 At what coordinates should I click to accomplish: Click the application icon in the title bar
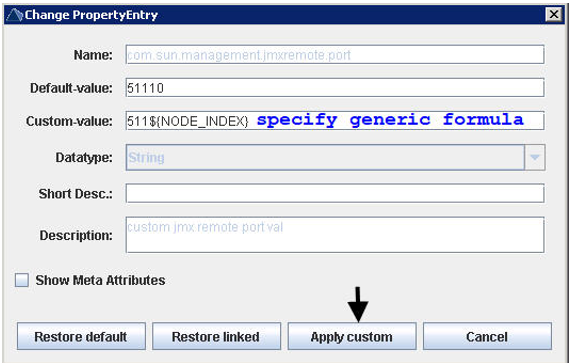(15, 15)
